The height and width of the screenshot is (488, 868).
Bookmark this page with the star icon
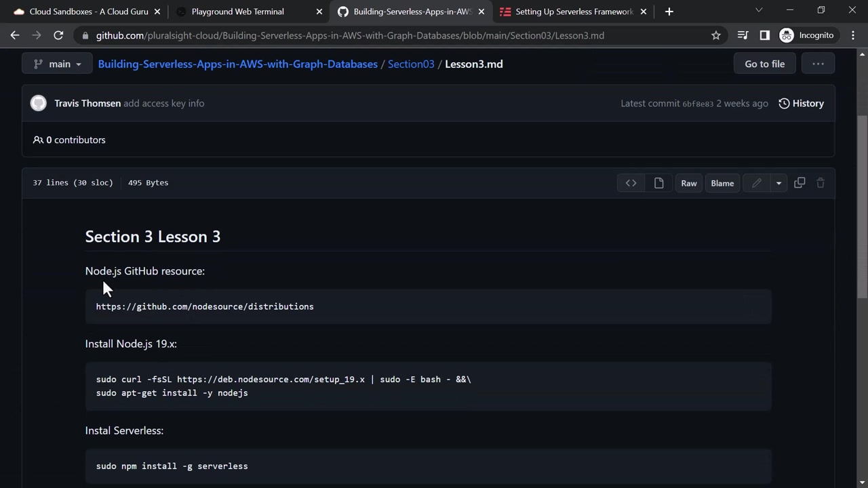(715, 35)
